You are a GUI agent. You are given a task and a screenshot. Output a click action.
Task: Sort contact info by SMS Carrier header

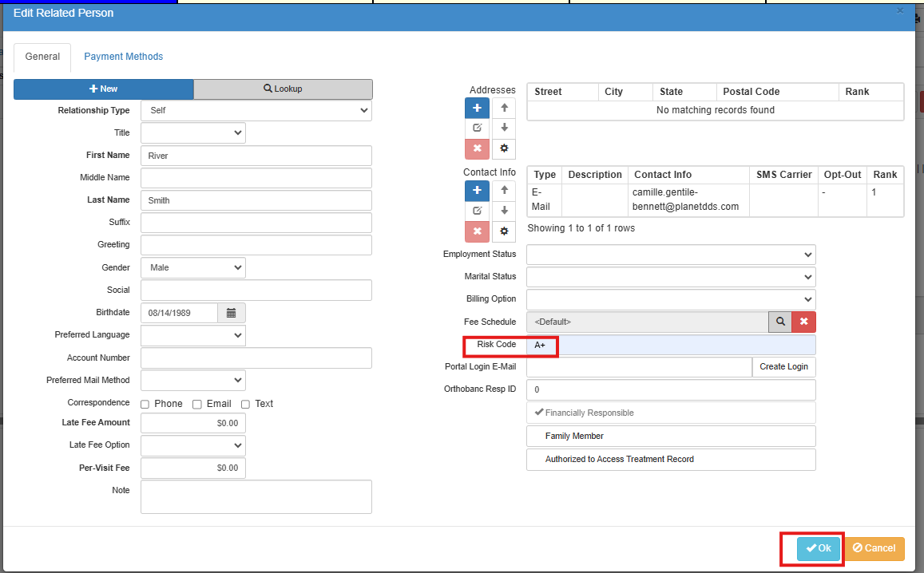pos(783,175)
